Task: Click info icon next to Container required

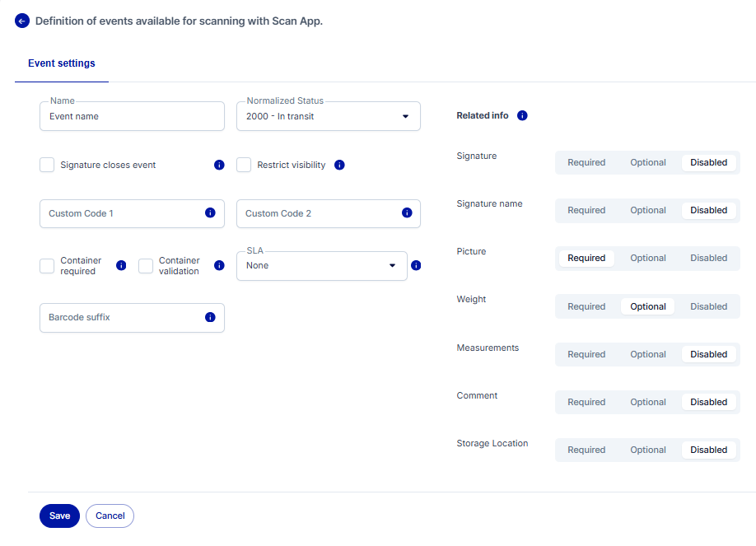Action: tap(121, 266)
